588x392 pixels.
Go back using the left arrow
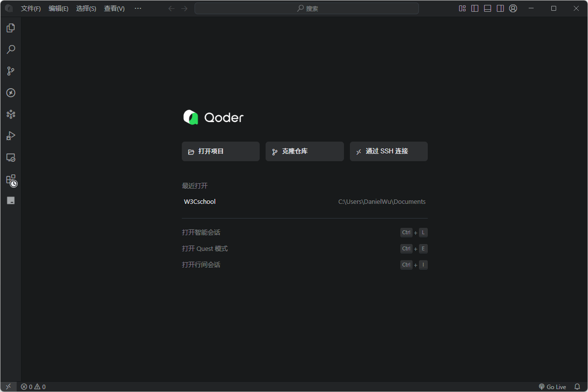(x=171, y=8)
